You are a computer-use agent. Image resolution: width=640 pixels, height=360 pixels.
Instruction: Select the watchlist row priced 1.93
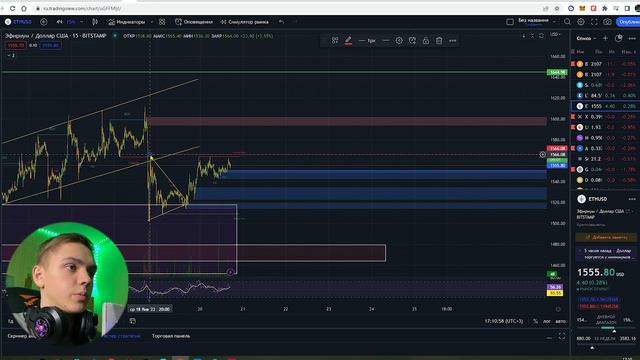pyautogui.click(x=605, y=127)
